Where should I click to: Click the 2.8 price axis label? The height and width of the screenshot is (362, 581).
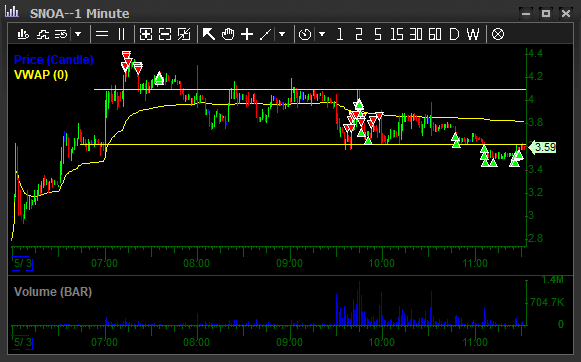pyautogui.click(x=536, y=238)
